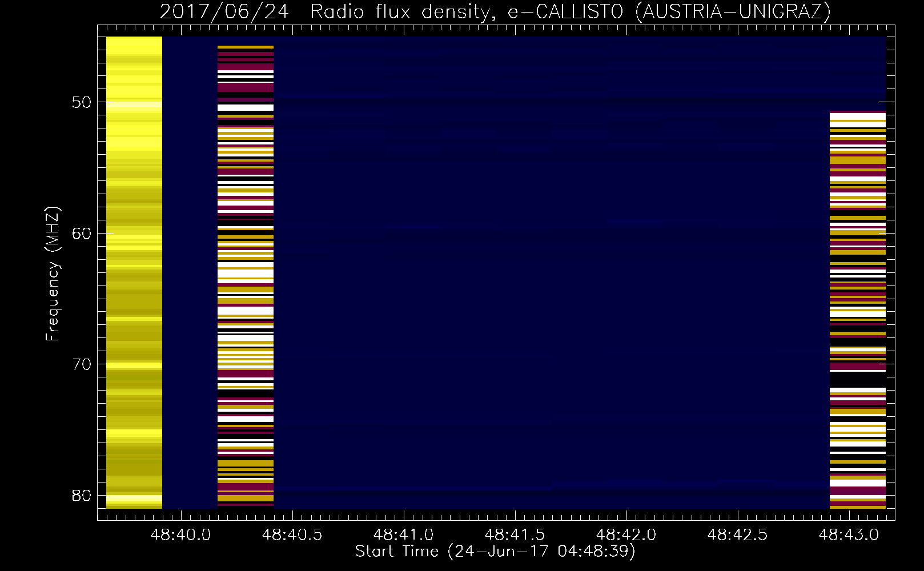Click the '70' frequency tick label
The height and width of the screenshot is (571, 924).
click(82, 364)
